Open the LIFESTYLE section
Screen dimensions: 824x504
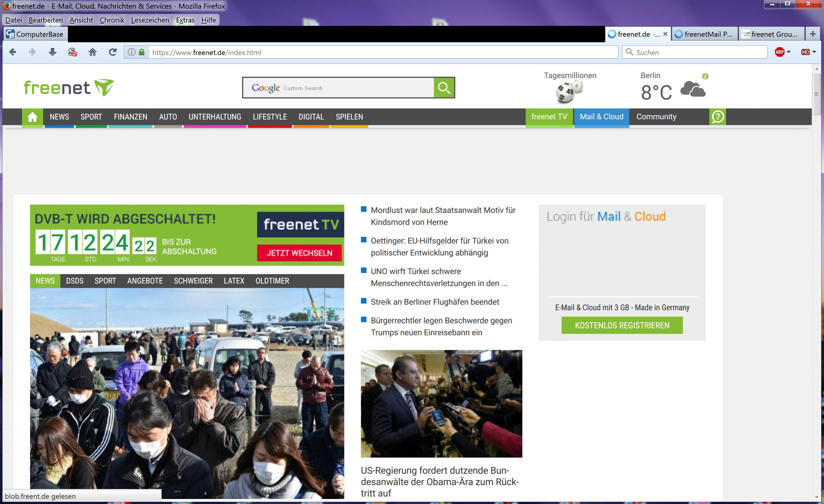pyautogui.click(x=270, y=117)
